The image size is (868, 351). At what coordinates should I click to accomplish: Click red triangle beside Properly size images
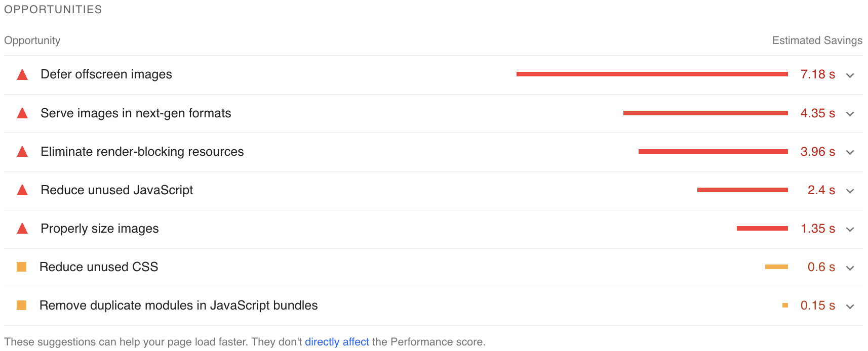pos(22,229)
